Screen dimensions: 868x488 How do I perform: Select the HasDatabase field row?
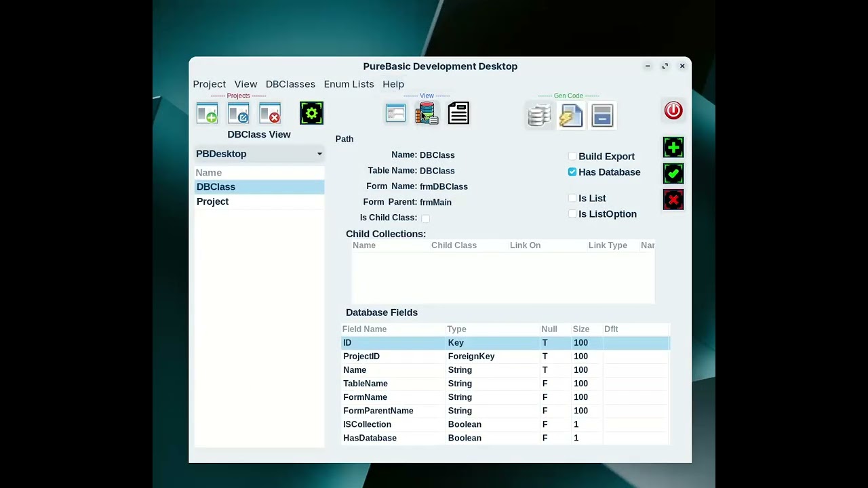[x=505, y=438]
